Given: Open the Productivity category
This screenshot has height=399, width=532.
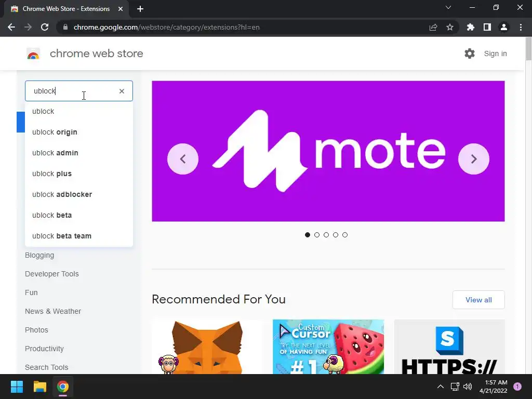Looking at the screenshot, I should tap(44, 349).
